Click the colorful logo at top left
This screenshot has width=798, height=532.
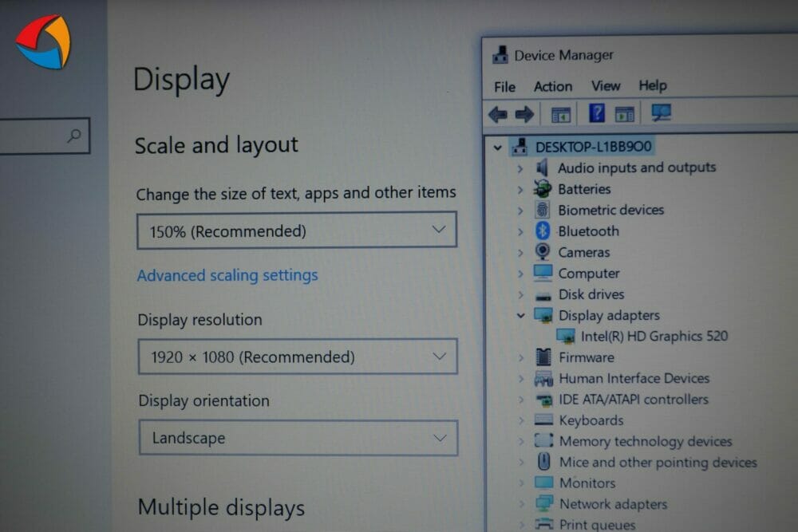(43, 41)
